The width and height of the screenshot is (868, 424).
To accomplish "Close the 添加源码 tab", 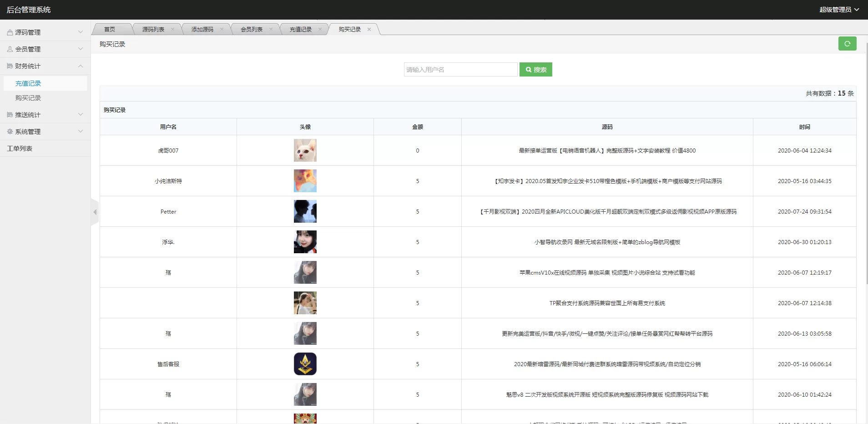I will pyautogui.click(x=222, y=29).
